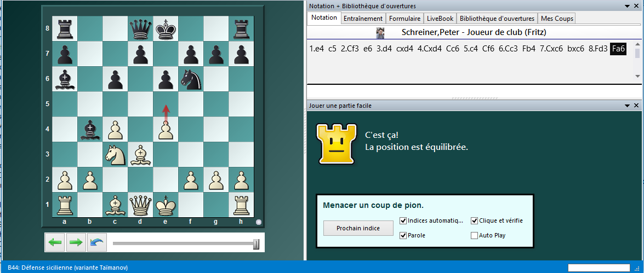Switch to the Notation tab
The height and width of the screenshot is (273, 644).
click(x=324, y=18)
